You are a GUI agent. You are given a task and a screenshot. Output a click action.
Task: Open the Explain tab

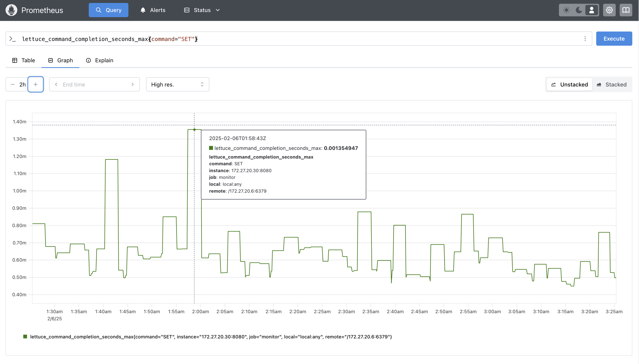point(100,60)
